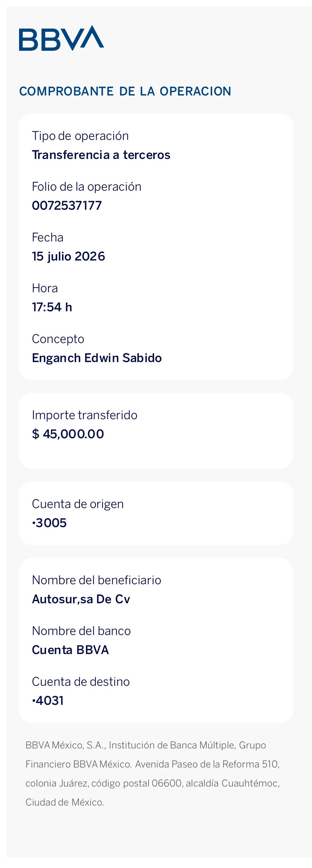Click the Cuenta de origen label

(x=78, y=504)
